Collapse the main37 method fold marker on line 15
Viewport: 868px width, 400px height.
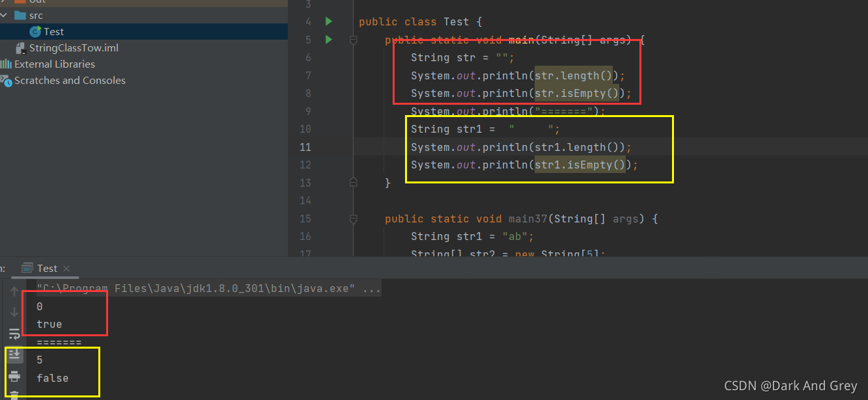coord(353,219)
